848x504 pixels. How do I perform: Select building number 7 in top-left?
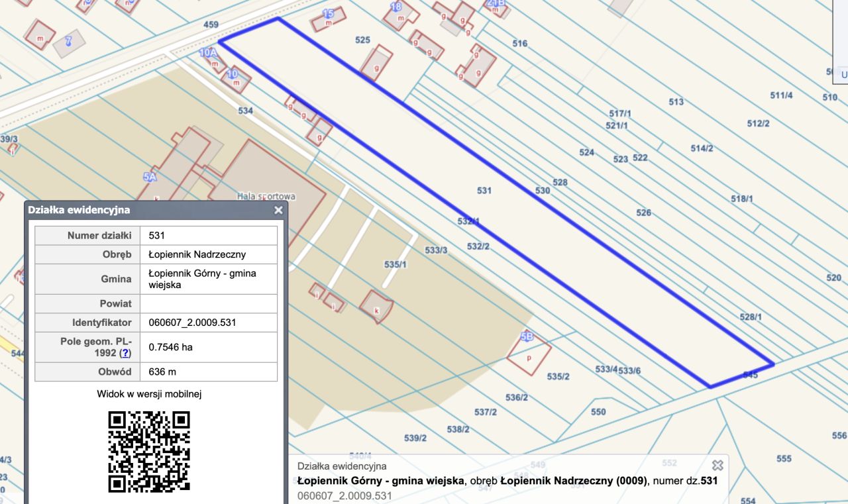(68, 42)
